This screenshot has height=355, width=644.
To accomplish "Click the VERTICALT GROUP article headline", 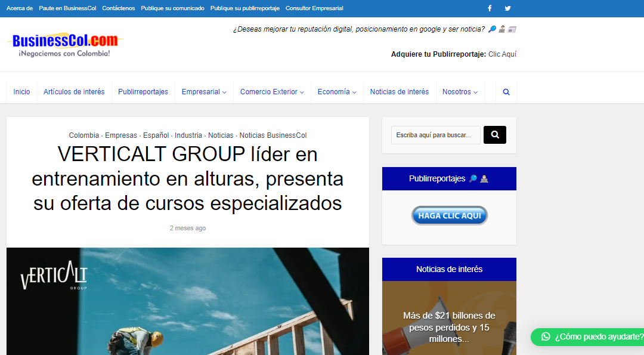I will click(188, 178).
